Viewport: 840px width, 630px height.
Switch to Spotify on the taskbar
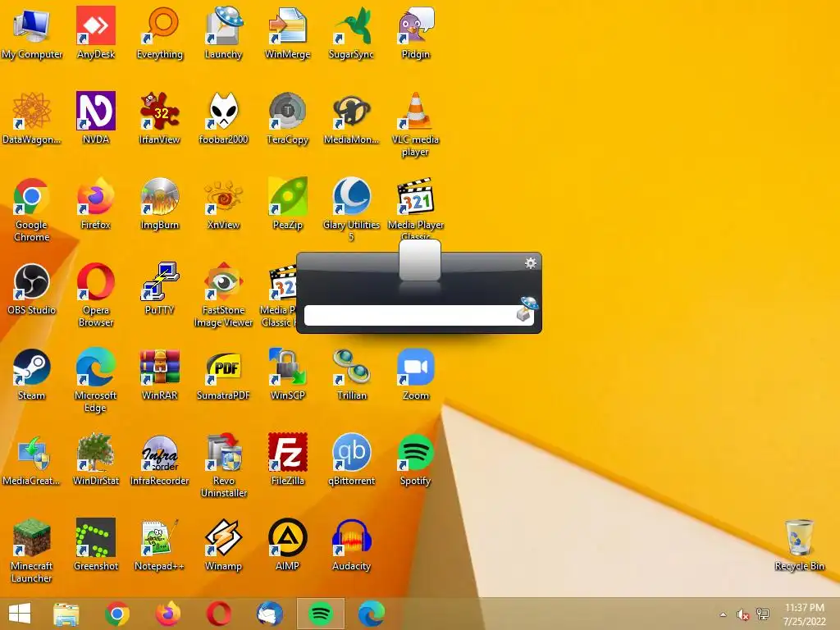click(x=321, y=614)
